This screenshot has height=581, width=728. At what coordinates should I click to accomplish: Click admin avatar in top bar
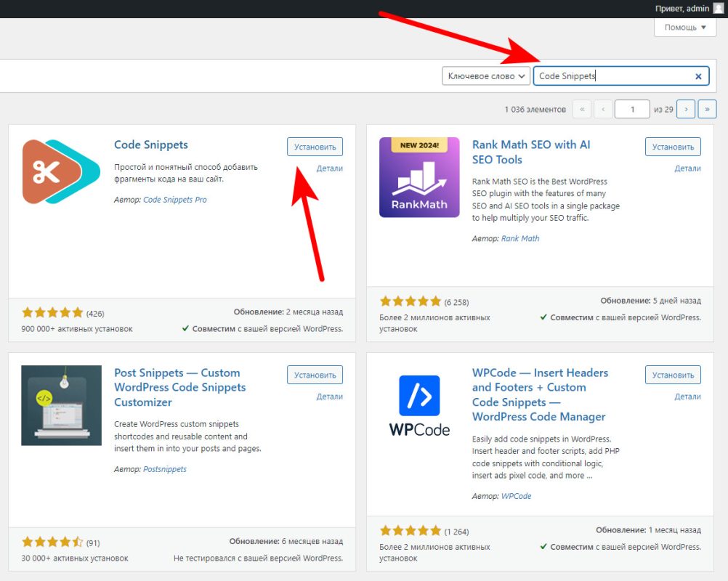click(719, 9)
